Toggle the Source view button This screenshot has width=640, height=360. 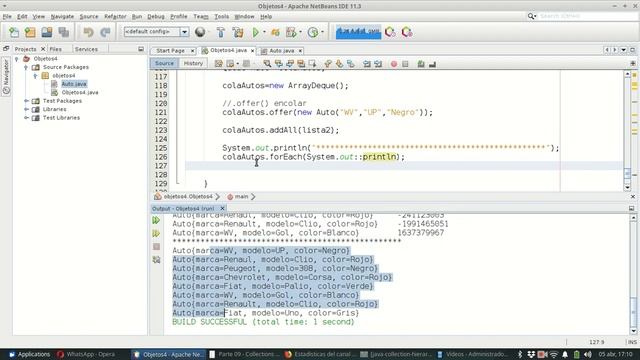[x=164, y=63]
